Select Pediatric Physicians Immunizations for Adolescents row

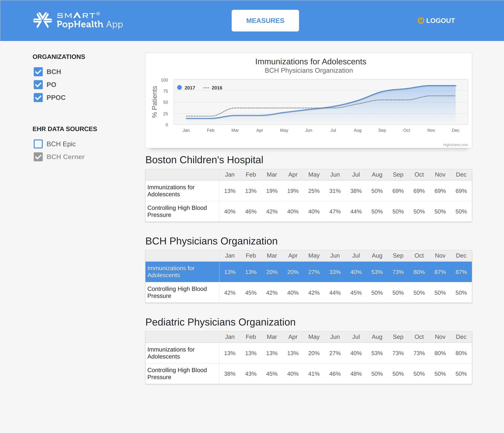pos(308,353)
